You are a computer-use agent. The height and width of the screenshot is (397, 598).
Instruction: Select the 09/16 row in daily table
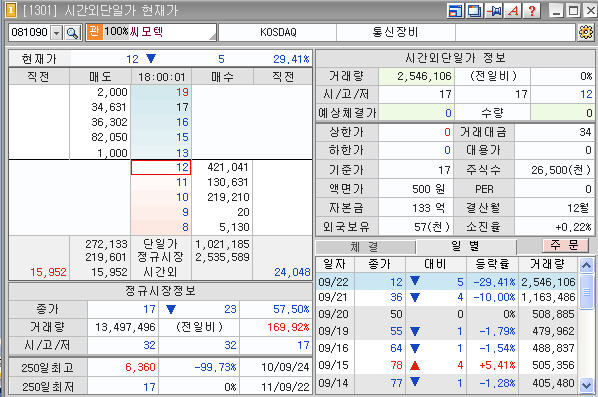coord(446,348)
